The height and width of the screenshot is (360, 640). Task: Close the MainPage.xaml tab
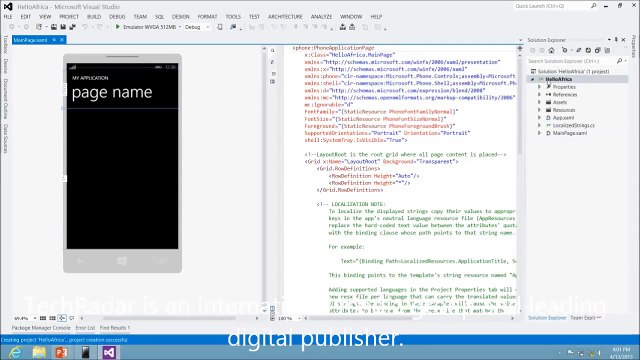pyautogui.click(x=62, y=40)
